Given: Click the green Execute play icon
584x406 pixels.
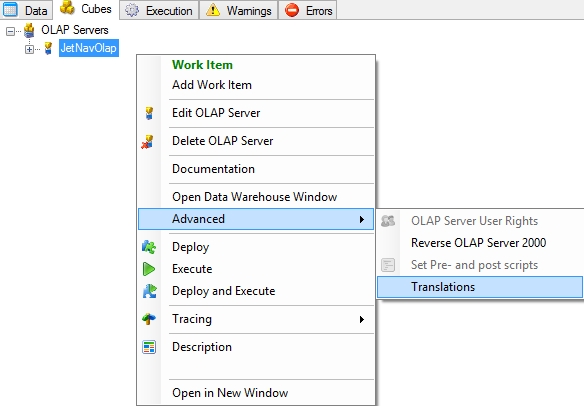Looking at the screenshot, I should pyautogui.click(x=149, y=269).
